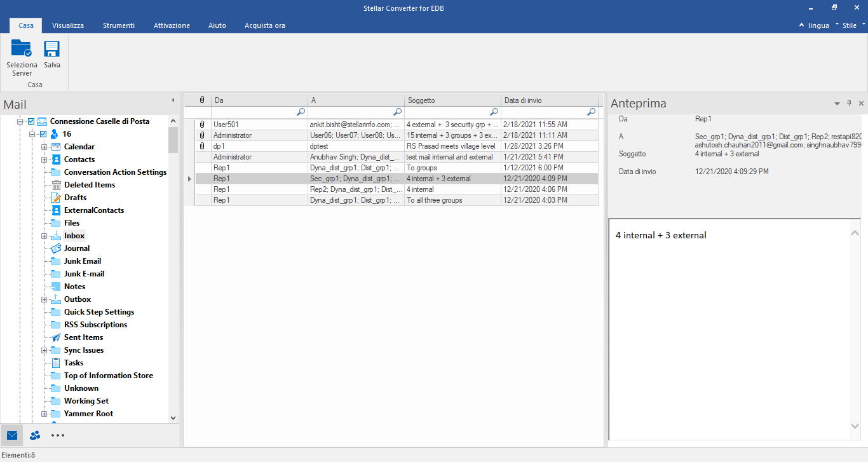Click the Notes icon in folder tree
This screenshot has height=462, width=868.
point(56,287)
